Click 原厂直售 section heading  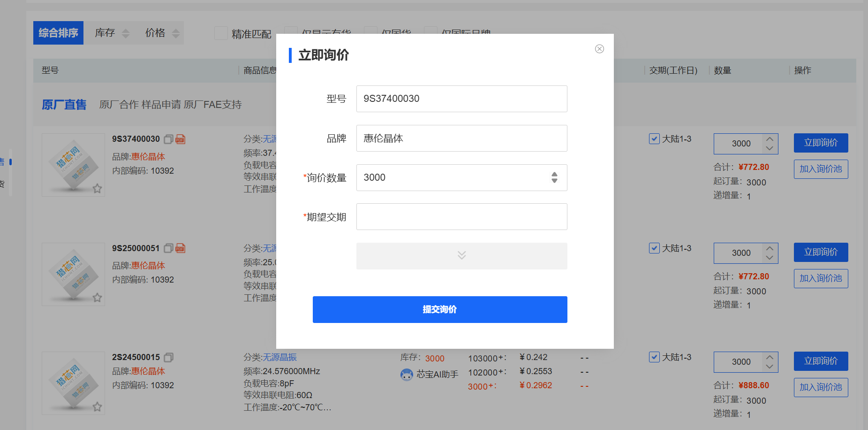coord(64,105)
